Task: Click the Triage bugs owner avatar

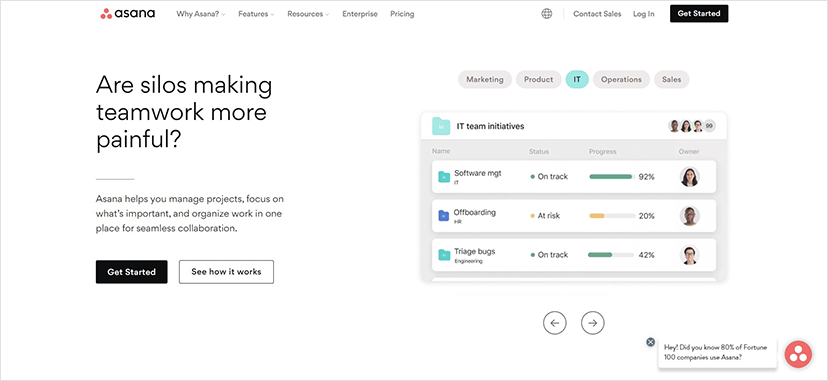Action: tap(689, 255)
